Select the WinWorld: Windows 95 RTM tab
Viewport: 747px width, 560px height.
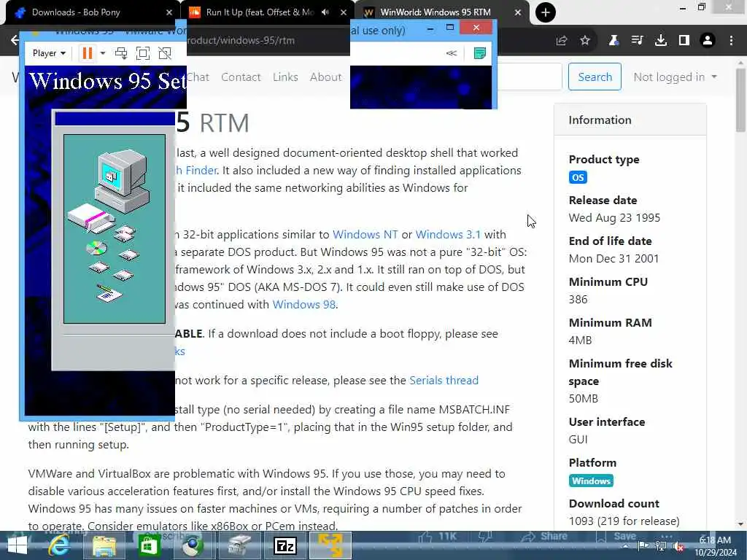click(436, 12)
